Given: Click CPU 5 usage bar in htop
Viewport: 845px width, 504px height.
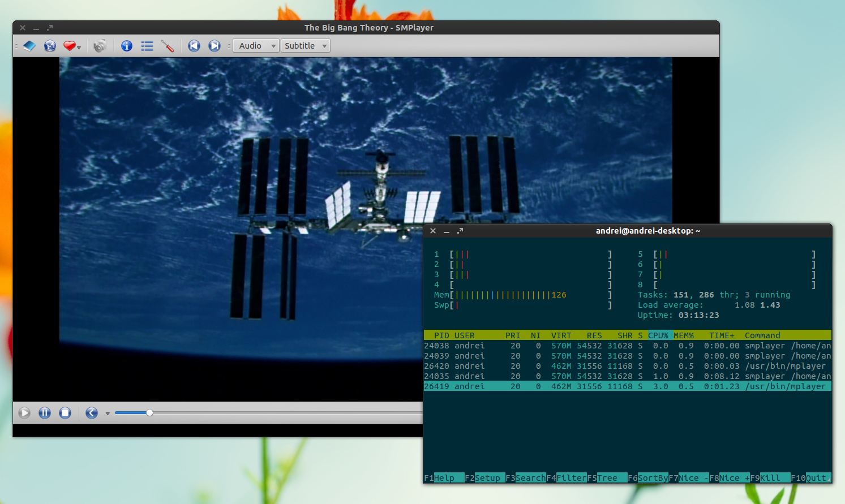Looking at the screenshot, I should (727, 254).
